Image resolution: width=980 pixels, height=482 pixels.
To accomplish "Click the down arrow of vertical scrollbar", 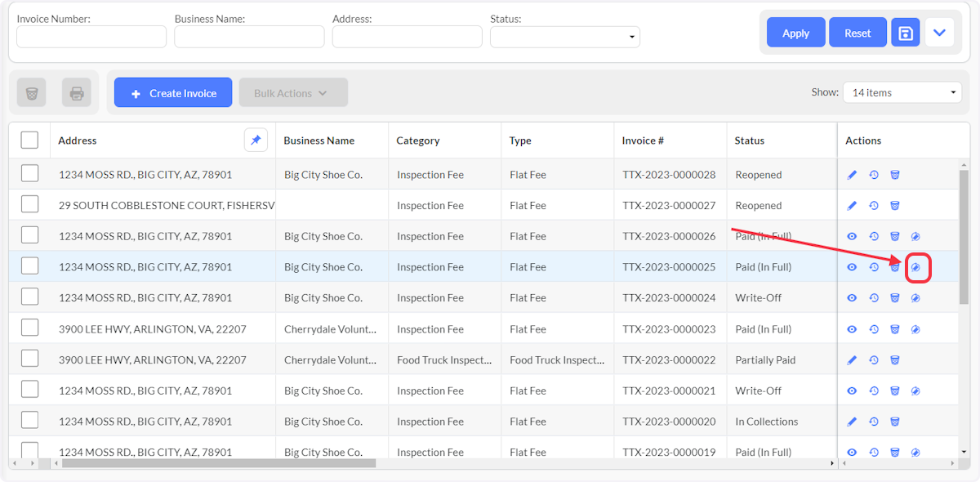I will [964, 451].
